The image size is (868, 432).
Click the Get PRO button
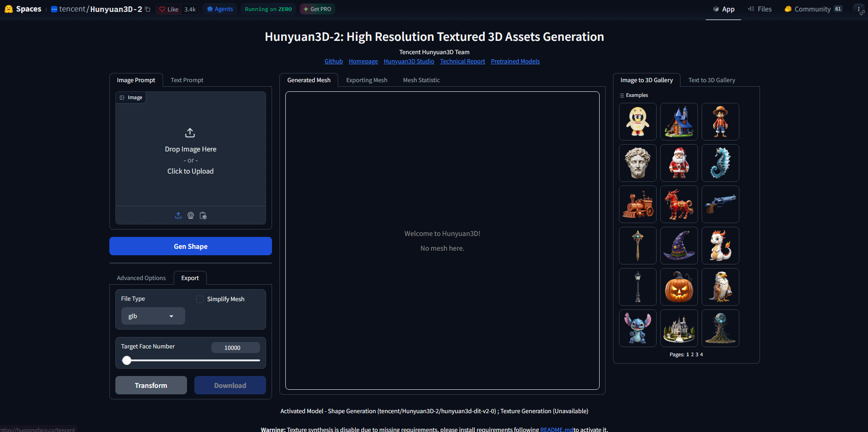(318, 9)
